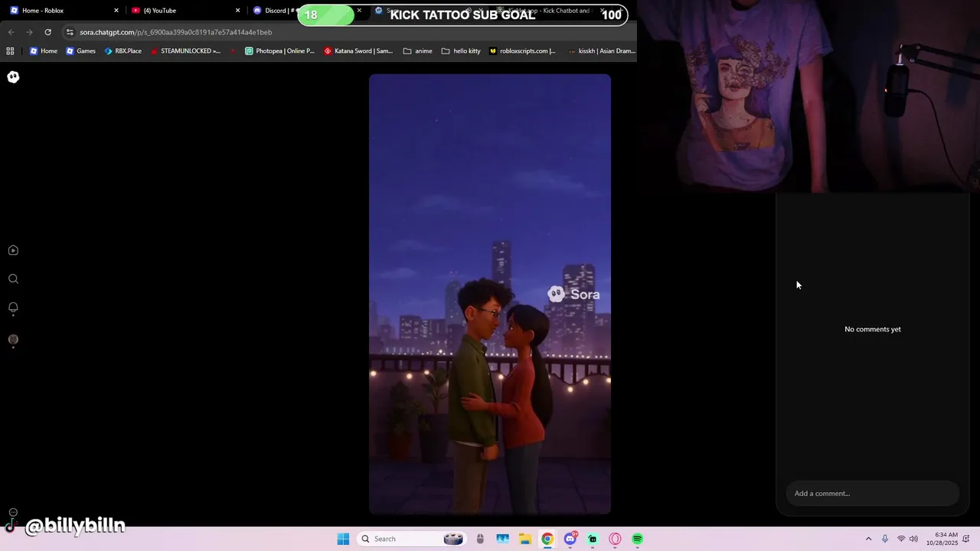Click the microphone tray icon
980x551 pixels.
885,539
